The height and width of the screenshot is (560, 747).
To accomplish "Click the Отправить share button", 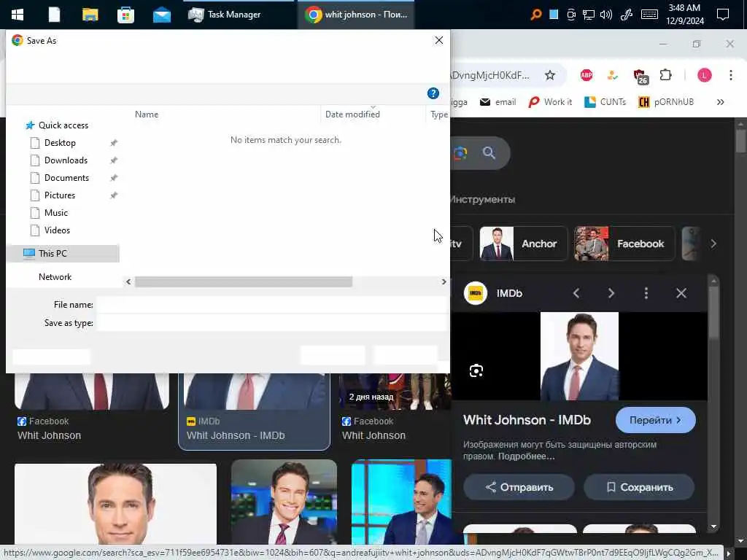I will [x=519, y=487].
